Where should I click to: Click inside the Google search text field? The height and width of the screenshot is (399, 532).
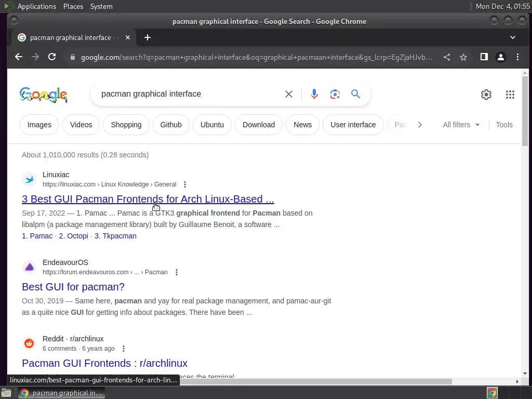point(190,94)
